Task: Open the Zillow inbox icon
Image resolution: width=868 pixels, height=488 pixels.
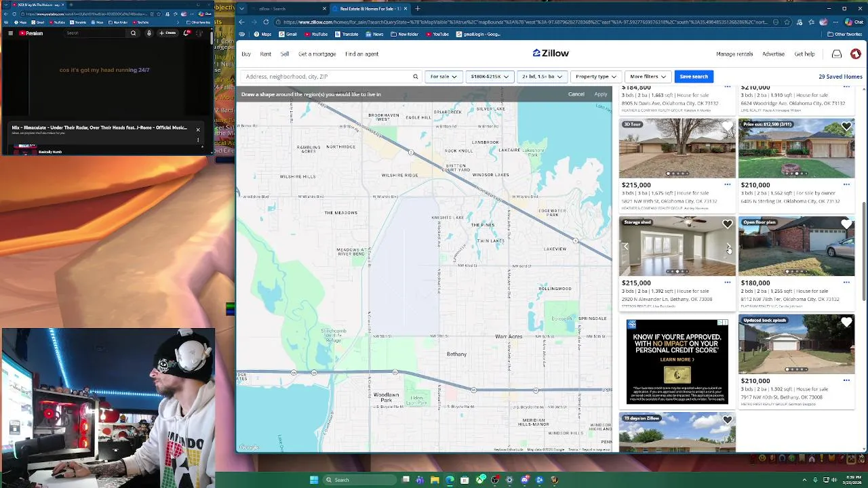Action: point(837,54)
